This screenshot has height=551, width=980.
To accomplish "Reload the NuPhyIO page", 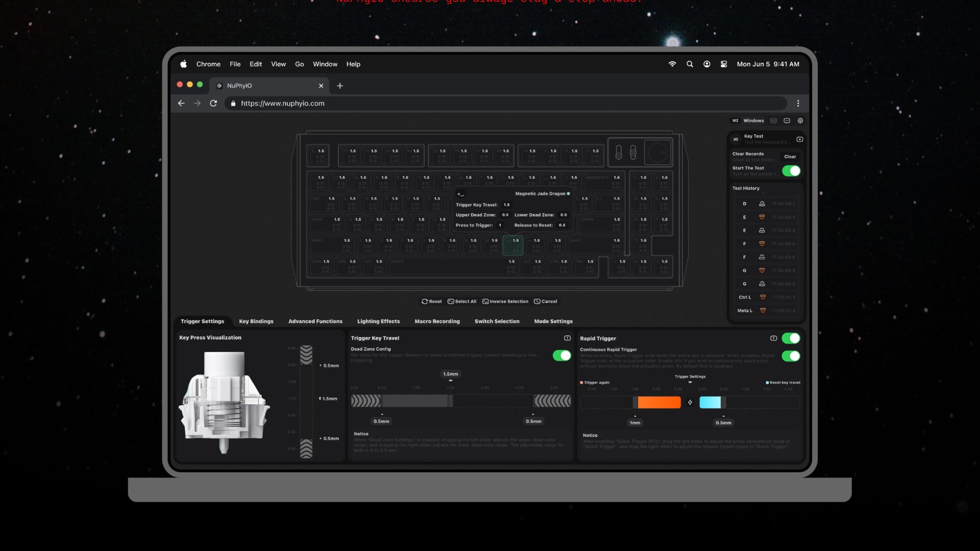I will (x=213, y=103).
